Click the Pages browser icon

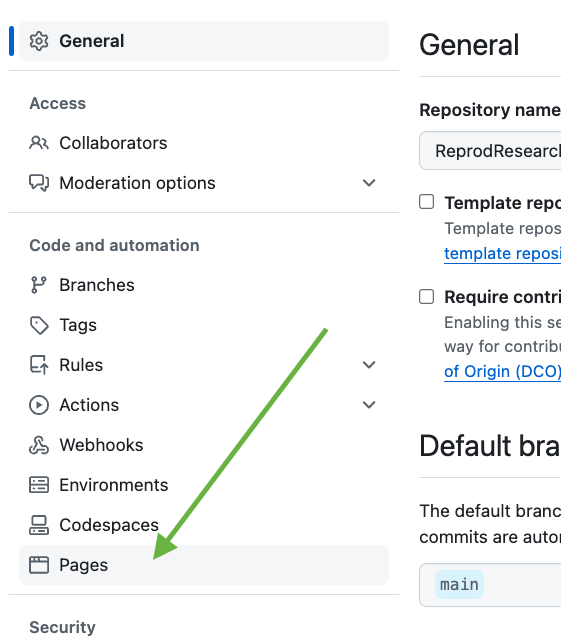(39, 565)
